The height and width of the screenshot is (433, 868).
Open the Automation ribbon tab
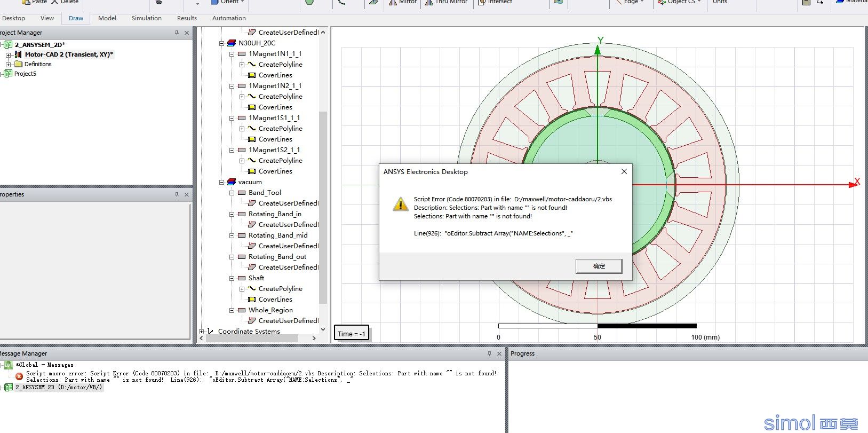point(229,18)
